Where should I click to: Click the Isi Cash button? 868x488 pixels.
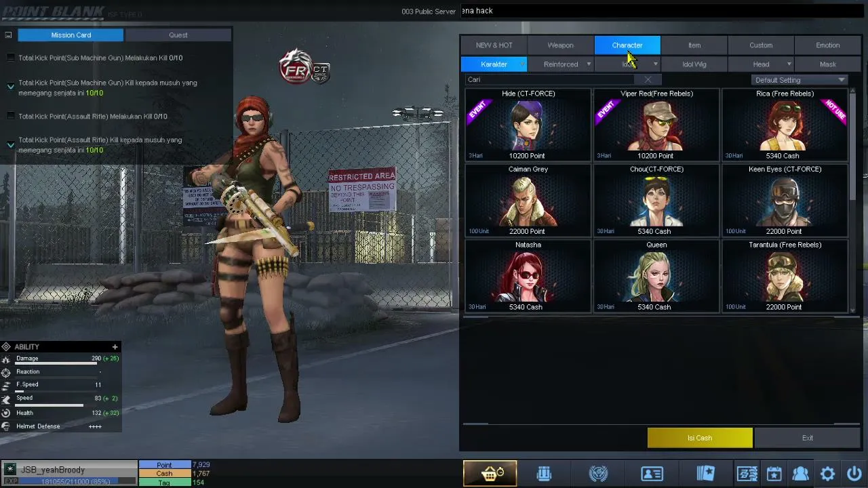click(x=700, y=438)
